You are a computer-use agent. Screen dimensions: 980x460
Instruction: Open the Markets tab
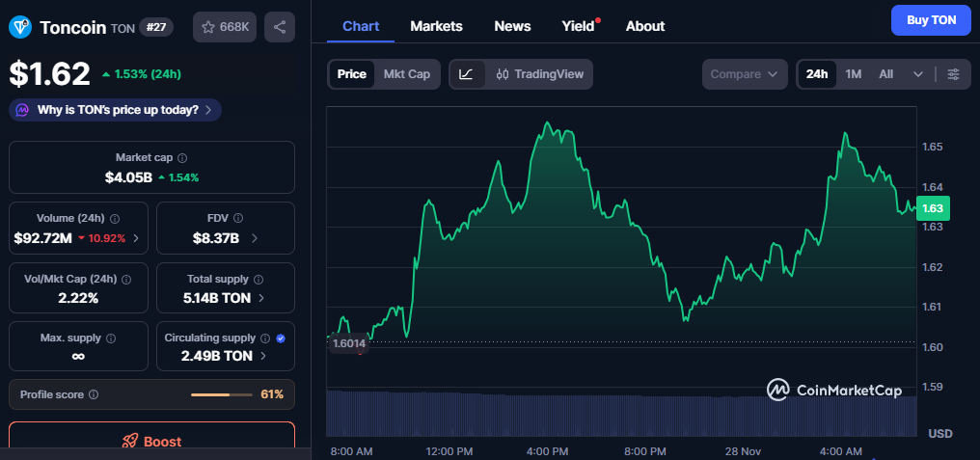pyautogui.click(x=436, y=26)
